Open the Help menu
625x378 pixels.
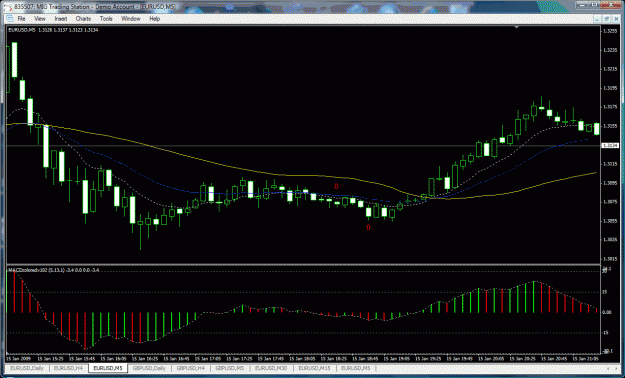155,19
